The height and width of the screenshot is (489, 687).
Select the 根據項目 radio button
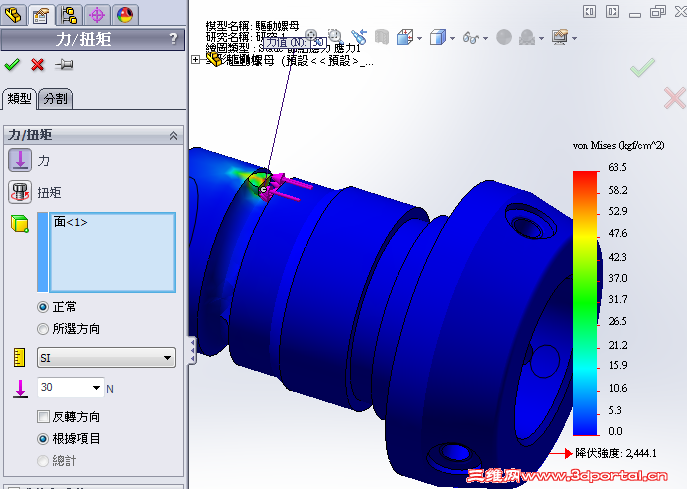(43, 439)
